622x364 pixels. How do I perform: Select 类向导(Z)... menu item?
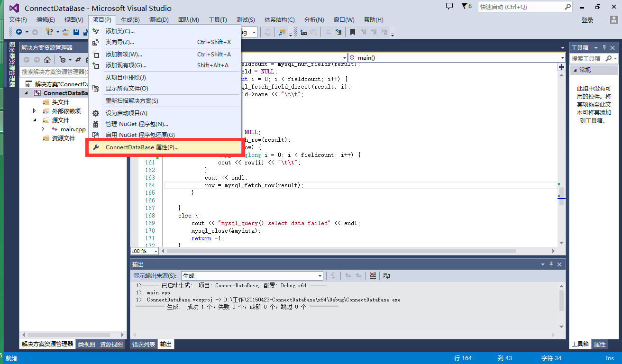point(165,42)
